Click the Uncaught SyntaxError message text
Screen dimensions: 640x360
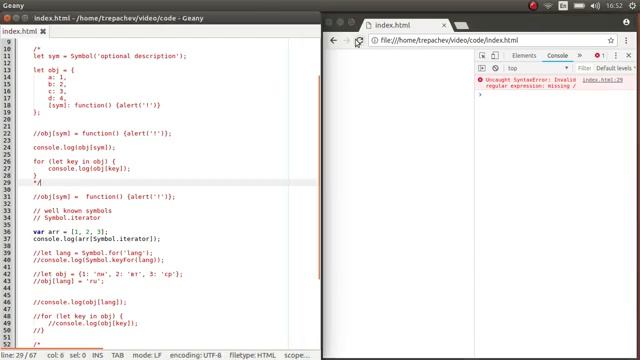(531, 83)
